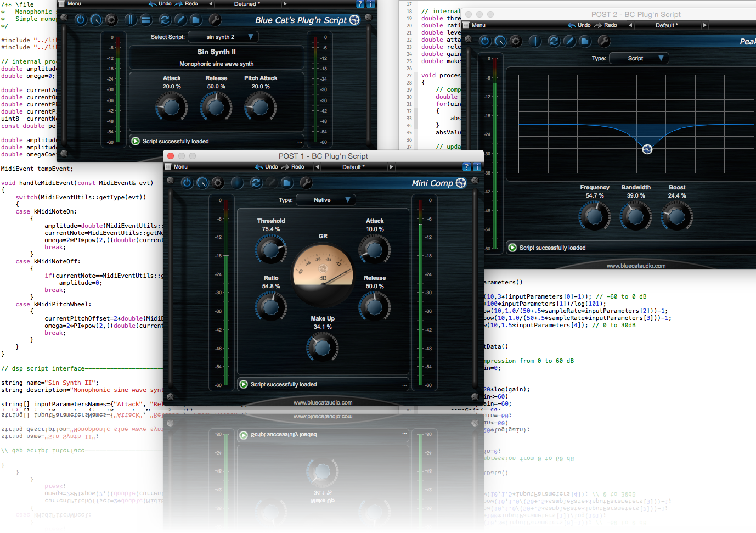Open gear settings in Mini Comp window
This screenshot has height=533, width=756.
[x=218, y=183]
